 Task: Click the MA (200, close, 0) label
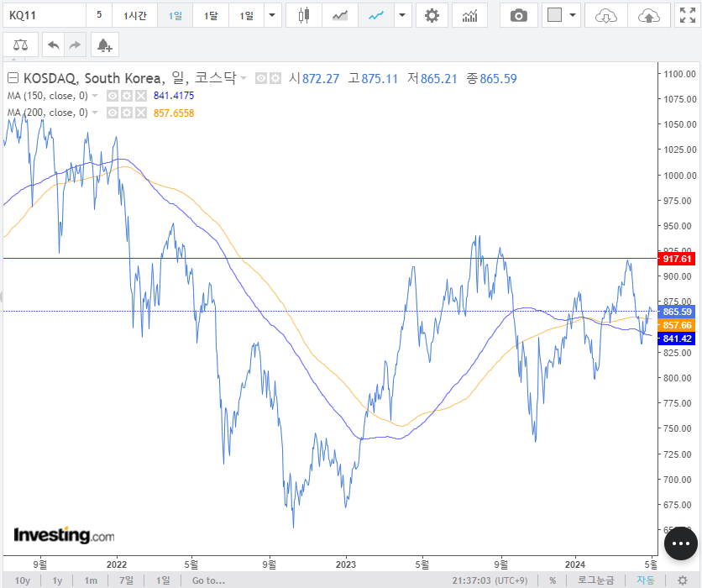48,113
